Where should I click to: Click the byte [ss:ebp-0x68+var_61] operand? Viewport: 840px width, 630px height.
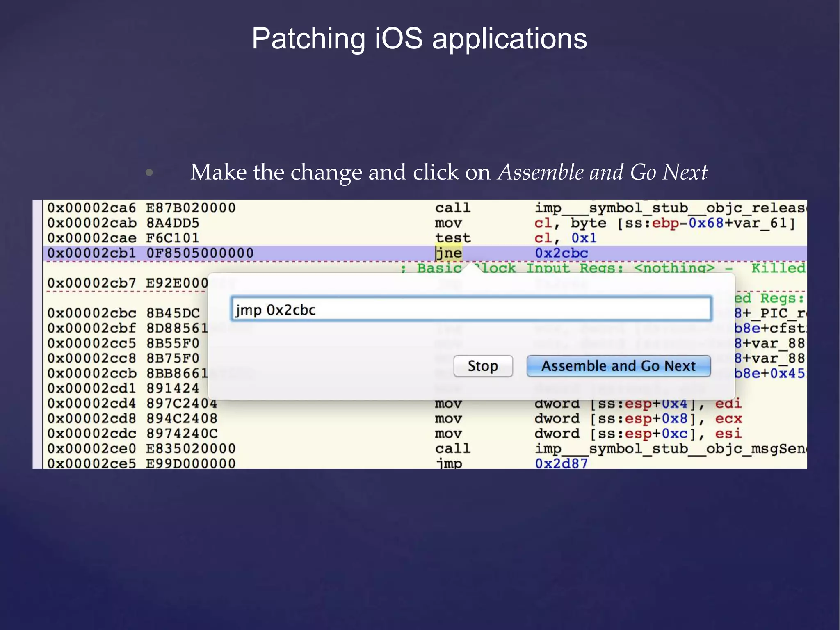click(x=683, y=223)
